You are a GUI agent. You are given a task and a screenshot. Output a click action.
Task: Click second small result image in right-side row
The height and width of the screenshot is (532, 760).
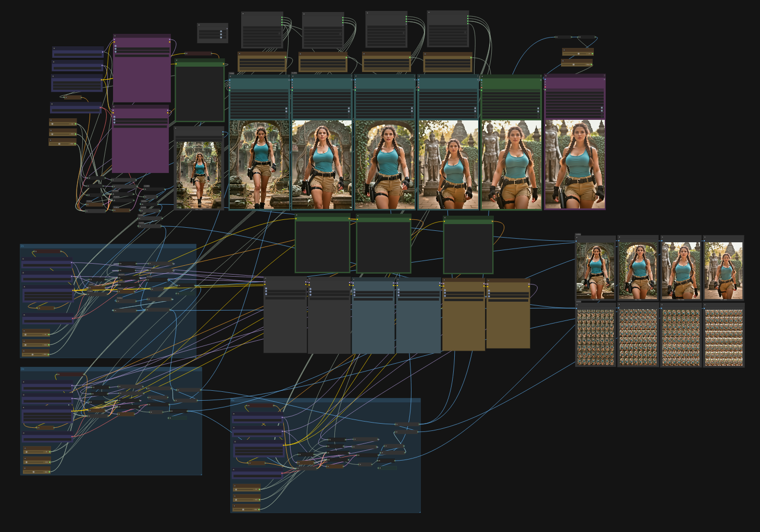638,271
